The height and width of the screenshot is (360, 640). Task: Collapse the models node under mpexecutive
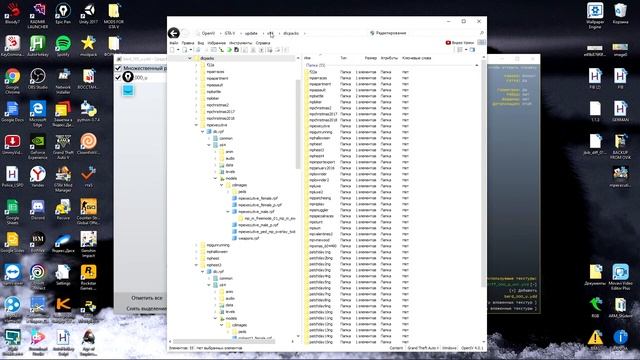[216, 178]
